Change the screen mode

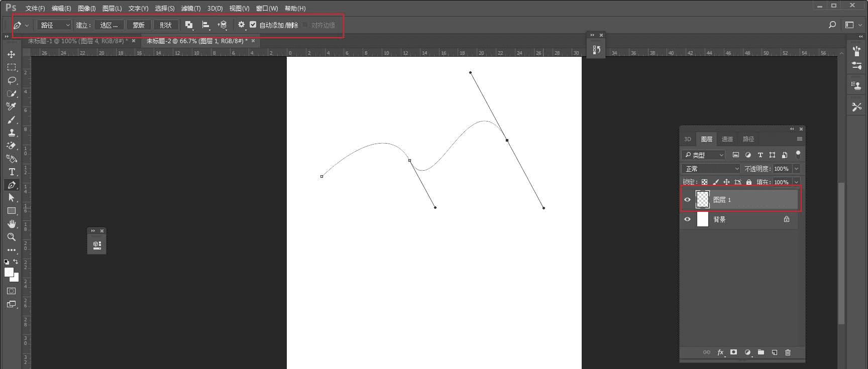click(11, 304)
